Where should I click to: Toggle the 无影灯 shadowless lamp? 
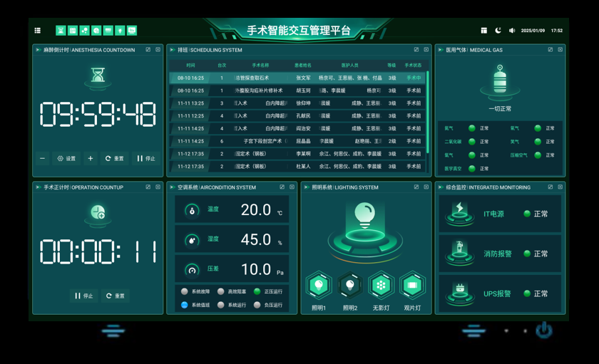(x=382, y=286)
